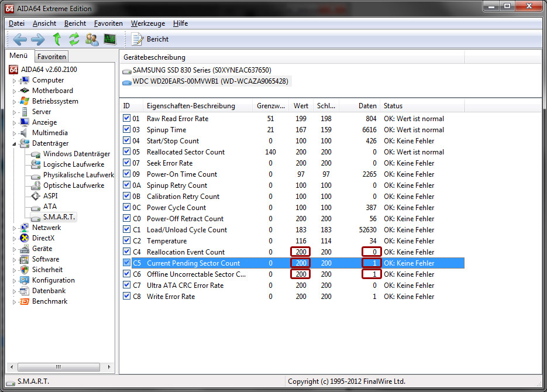This screenshot has width=547, height=392.
Task: Click the Multimedia speaker icon
Action: click(x=24, y=133)
